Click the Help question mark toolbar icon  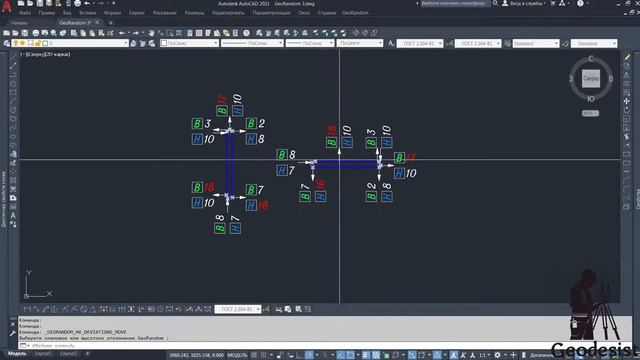pyautogui.click(x=247, y=33)
